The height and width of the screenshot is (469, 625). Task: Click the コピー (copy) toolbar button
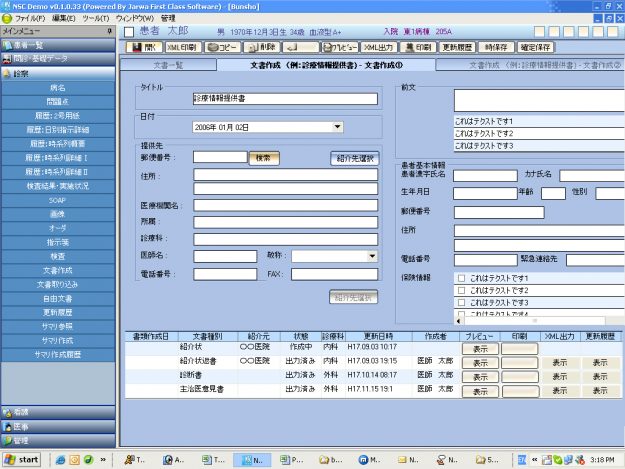tap(223, 47)
